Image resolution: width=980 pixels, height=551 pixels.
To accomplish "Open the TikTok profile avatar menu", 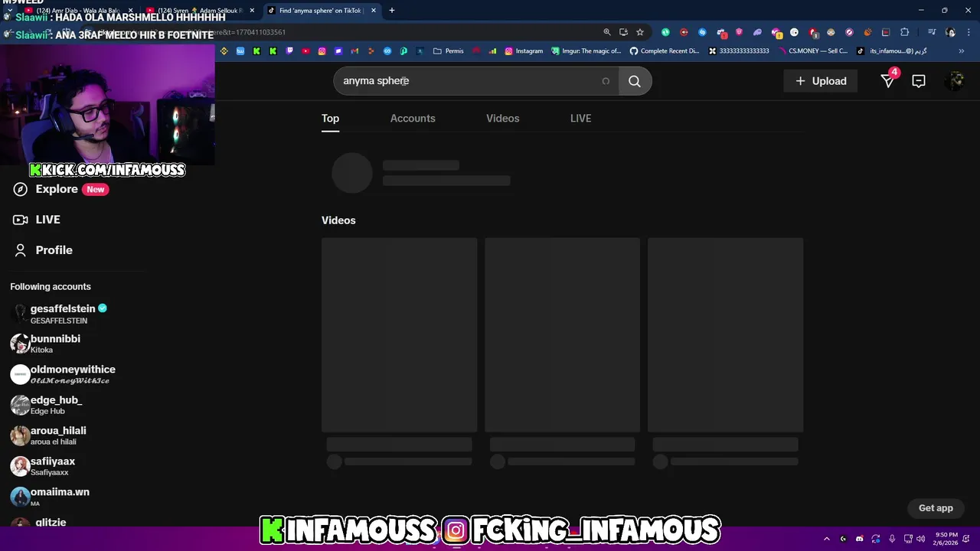I will click(954, 81).
